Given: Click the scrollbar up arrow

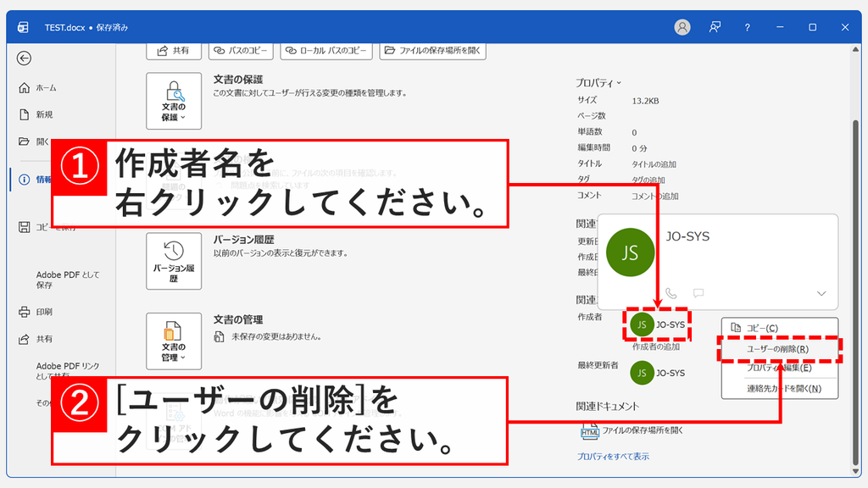Looking at the screenshot, I should pos(855,50).
